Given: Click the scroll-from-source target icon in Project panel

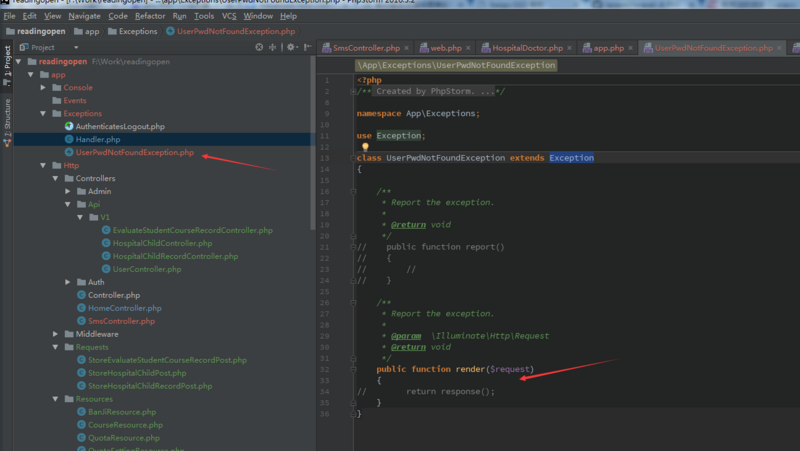Looking at the screenshot, I should click(x=259, y=47).
